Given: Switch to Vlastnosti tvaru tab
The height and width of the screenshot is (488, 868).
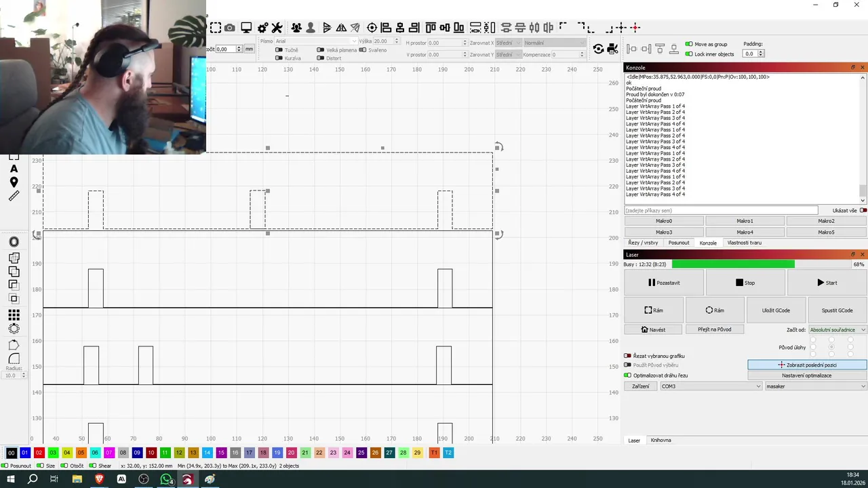Looking at the screenshot, I should 744,243.
